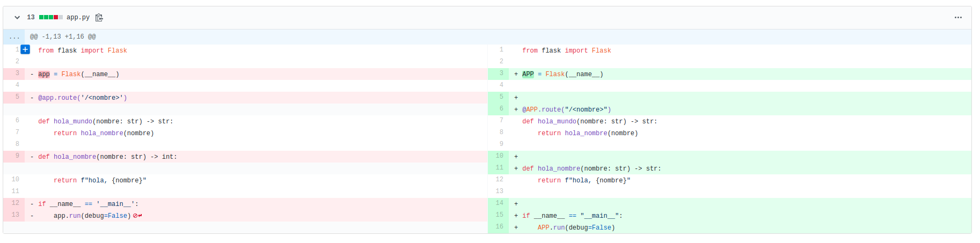Click the @@ -1,13 +1,16 @@ hunk header
The image size is (980, 243).
(x=63, y=37)
